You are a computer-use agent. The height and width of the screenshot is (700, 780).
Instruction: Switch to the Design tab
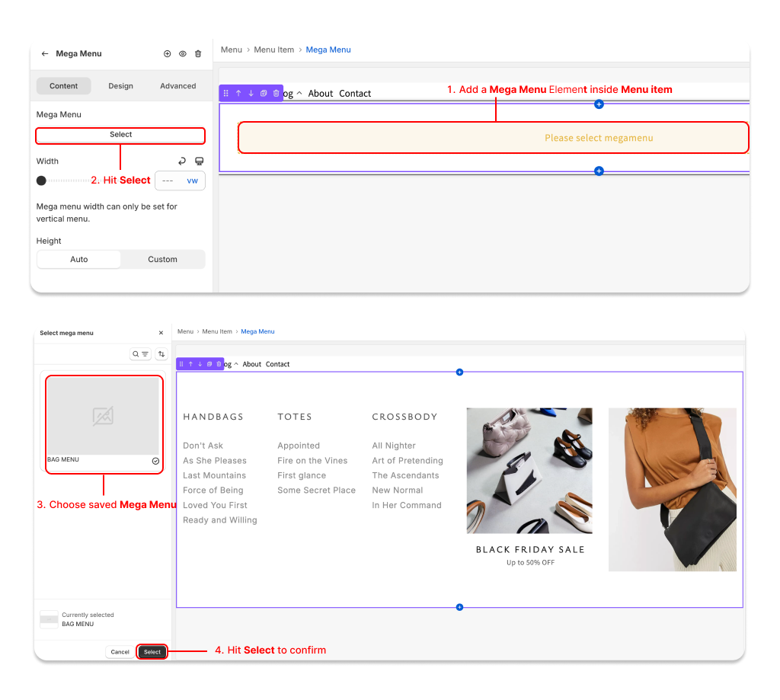[120, 86]
